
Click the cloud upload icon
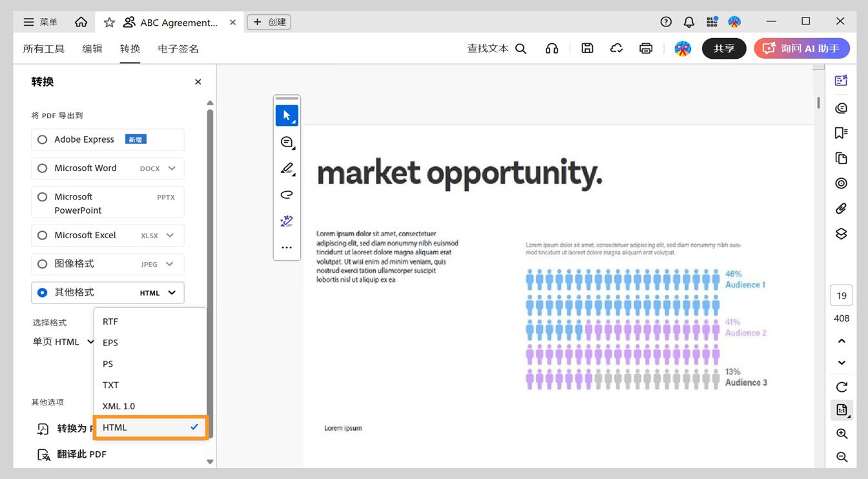[x=616, y=48]
